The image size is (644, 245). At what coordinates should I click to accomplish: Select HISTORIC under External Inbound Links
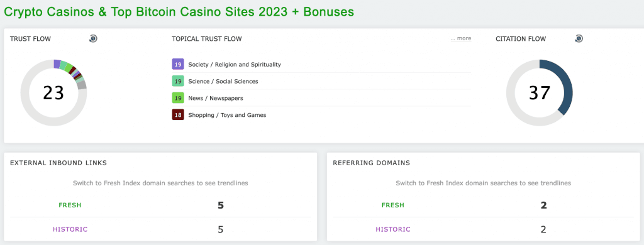coord(70,229)
